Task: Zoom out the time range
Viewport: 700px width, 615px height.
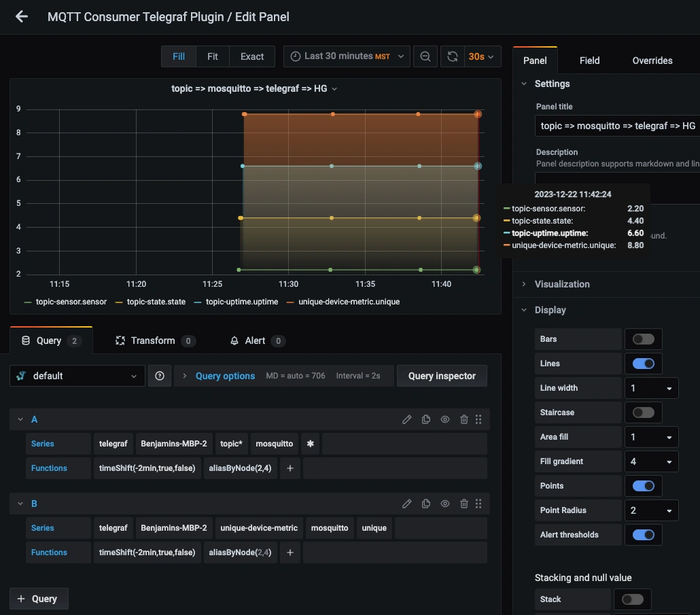Action: [425, 56]
